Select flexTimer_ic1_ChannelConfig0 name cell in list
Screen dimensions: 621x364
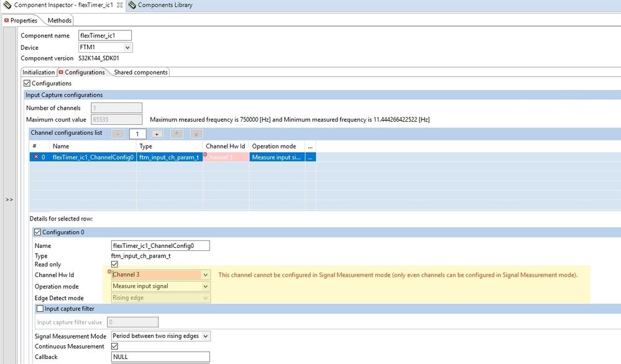(93, 157)
